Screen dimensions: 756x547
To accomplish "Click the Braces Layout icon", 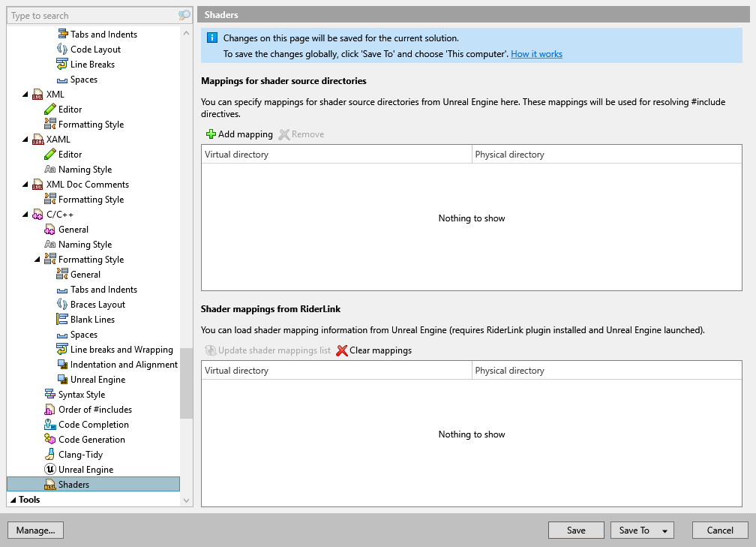I will (61, 304).
